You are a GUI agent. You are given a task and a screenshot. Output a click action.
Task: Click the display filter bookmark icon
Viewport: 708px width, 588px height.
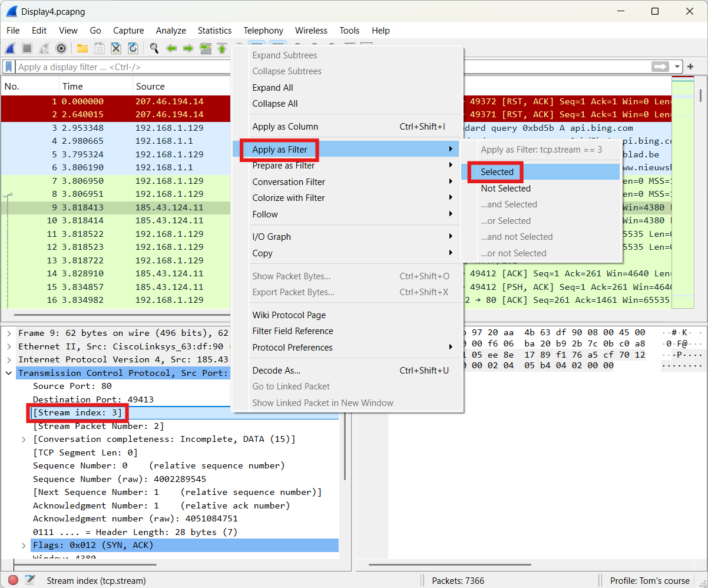tap(9, 67)
